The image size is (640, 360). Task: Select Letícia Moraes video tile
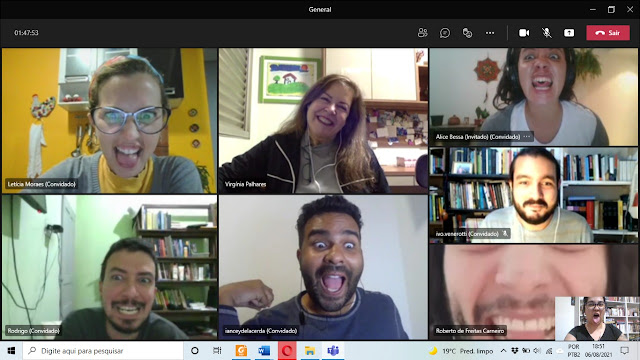tap(109, 120)
